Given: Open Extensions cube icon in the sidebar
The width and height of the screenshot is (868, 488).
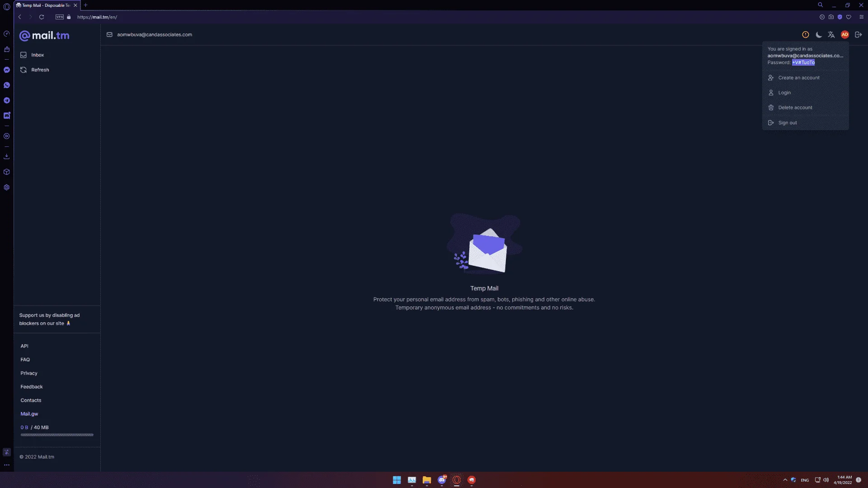Looking at the screenshot, I should point(7,172).
